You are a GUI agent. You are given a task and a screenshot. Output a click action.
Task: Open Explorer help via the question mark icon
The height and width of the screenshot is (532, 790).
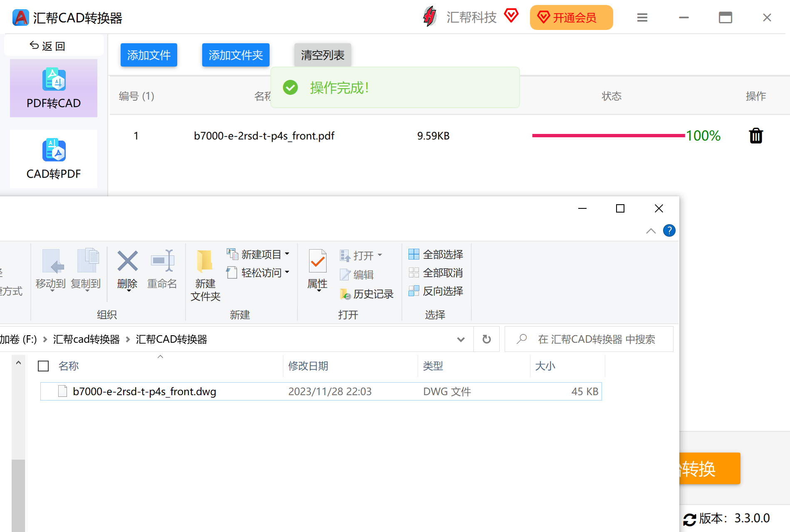click(x=669, y=230)
